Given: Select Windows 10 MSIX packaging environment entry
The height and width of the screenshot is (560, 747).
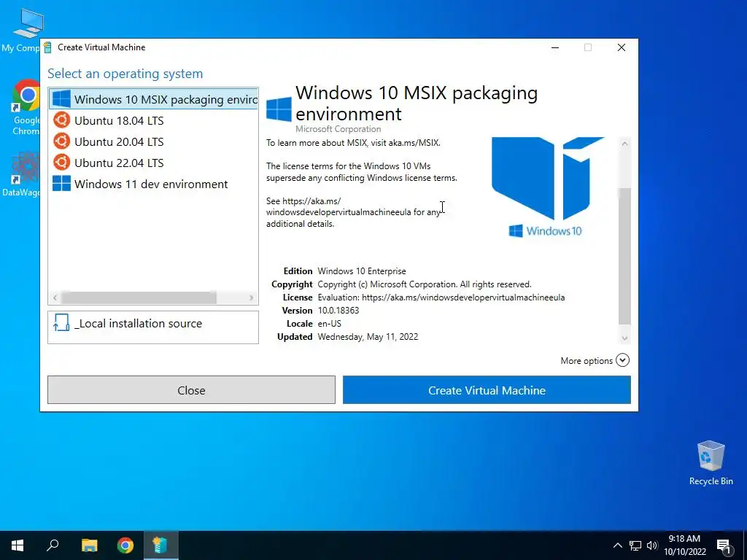Looking at the screenshot, I should pyautogui.click(x=153, y=99).
